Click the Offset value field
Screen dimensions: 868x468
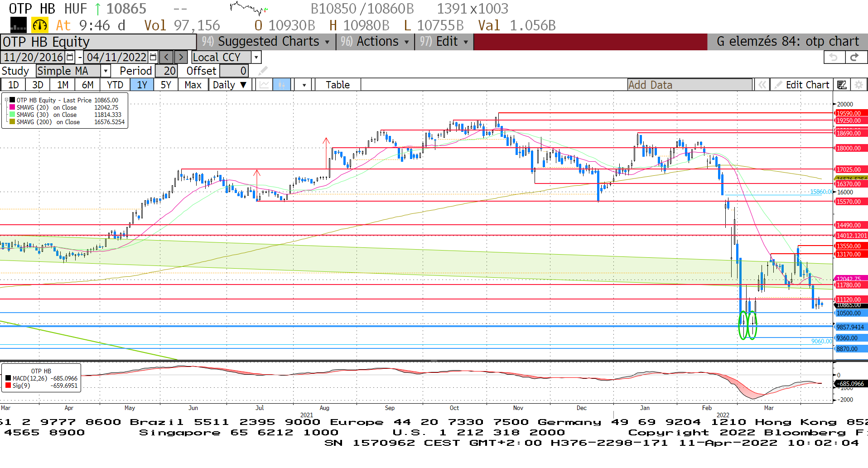pos(234,71)
